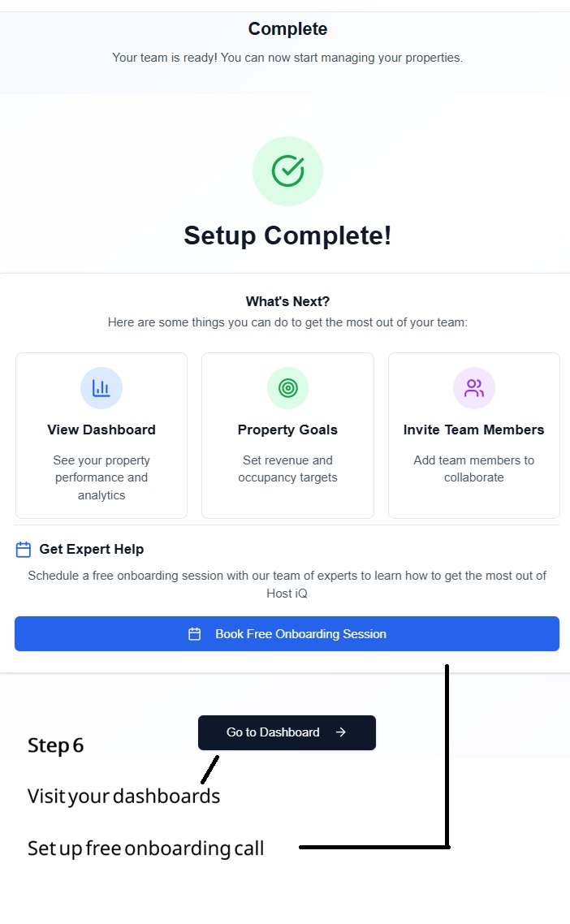The image size is (570, 924).
Task: Click the Visit your dashboards annotation text
Action: 123,796
